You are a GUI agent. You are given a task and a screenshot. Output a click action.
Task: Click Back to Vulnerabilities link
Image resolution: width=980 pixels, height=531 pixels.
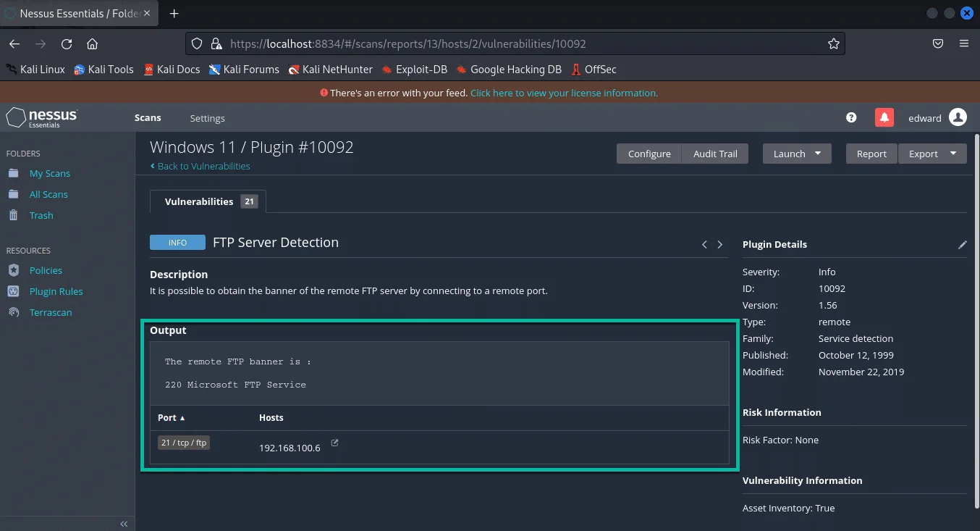200,166
